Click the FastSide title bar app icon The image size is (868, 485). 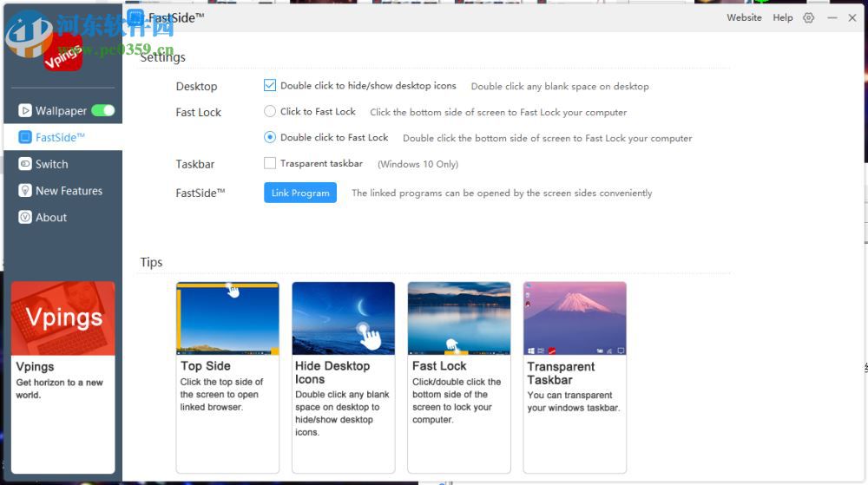tap(135, 17)
